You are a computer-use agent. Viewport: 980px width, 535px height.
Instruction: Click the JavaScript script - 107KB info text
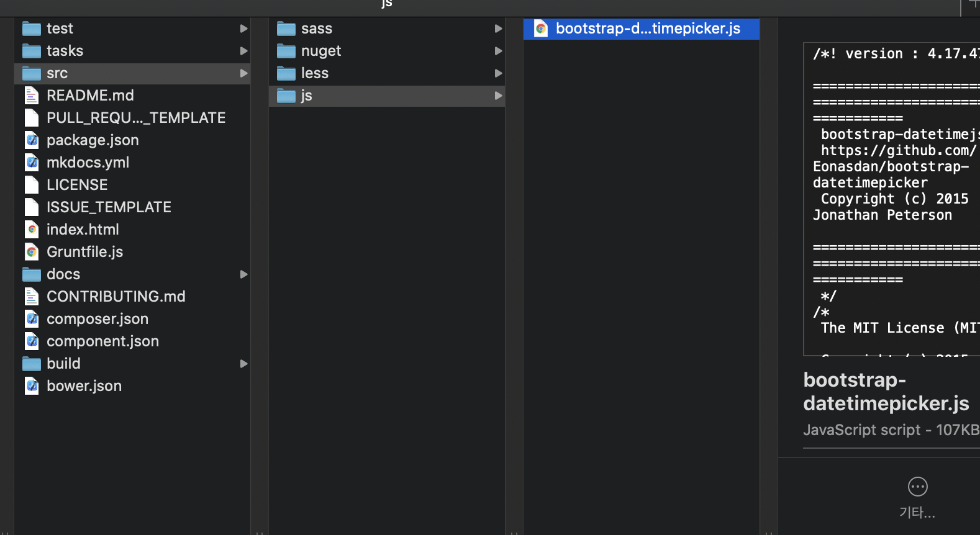[891, 430]
